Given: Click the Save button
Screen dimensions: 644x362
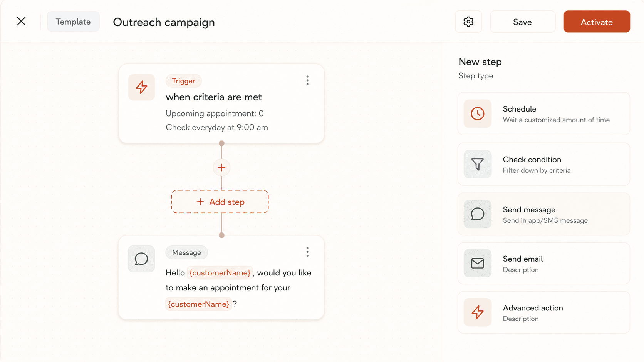Looking at the screenshot, I should click(x=523, y=22).
